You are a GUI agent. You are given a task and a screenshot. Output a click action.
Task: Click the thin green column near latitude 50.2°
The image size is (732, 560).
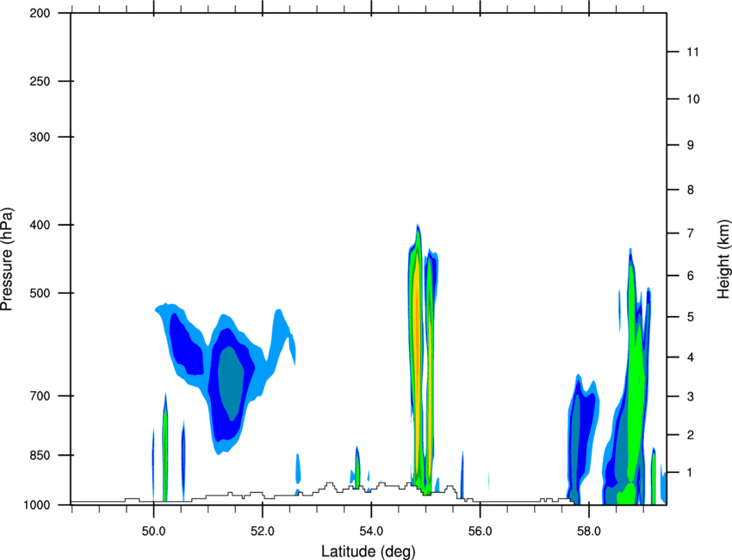[x=164, y=453]
